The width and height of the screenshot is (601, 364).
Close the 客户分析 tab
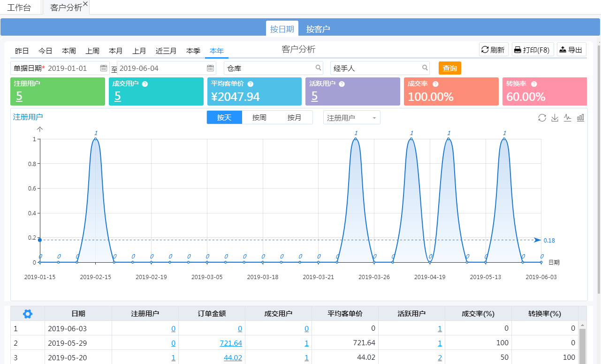[85, 4]
